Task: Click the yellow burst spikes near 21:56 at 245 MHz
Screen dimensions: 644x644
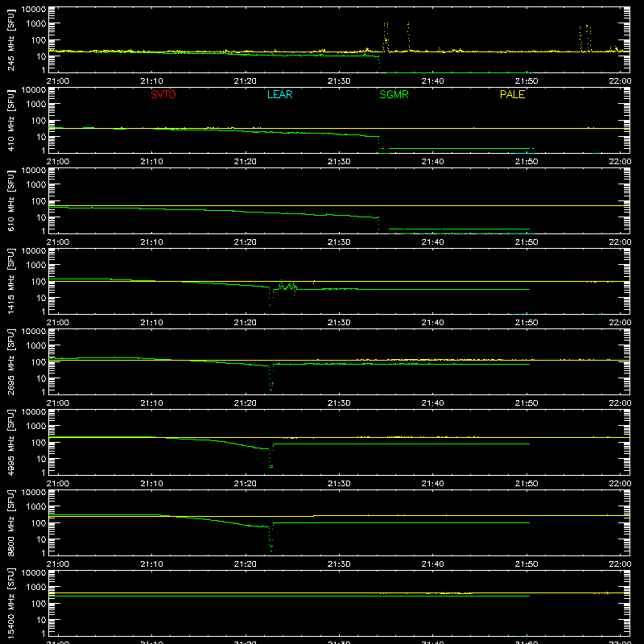Action: pyautogui.click(x=586, y=38)
